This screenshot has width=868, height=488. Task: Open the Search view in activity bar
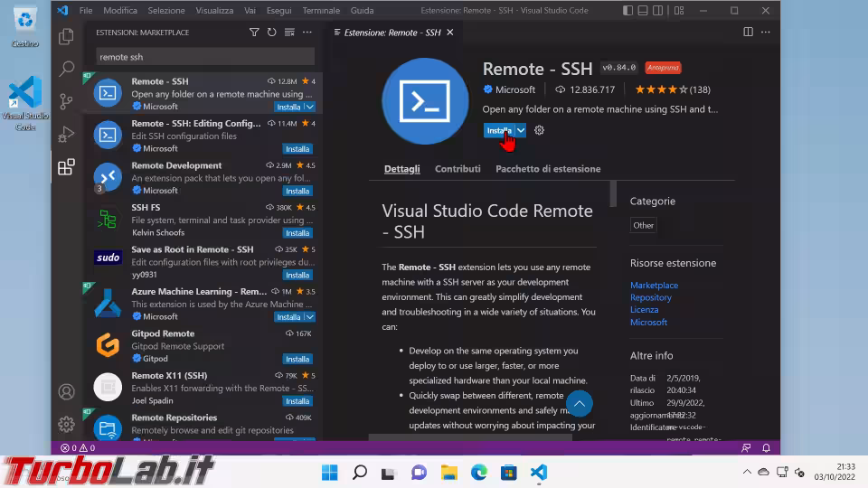point(66,69)
